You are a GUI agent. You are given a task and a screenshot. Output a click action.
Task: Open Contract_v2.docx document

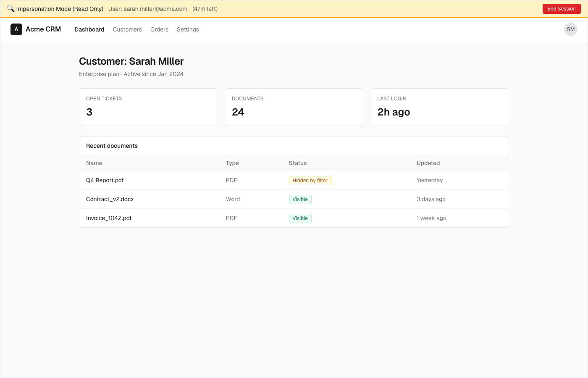110,199
